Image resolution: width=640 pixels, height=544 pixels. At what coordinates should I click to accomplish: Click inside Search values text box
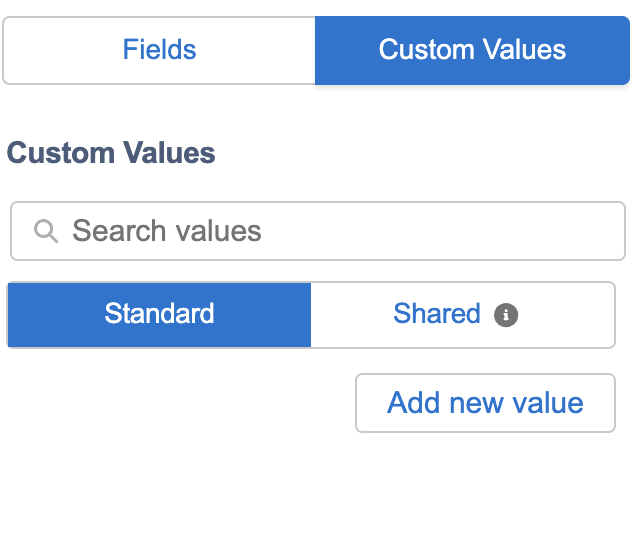coord(318,231)
